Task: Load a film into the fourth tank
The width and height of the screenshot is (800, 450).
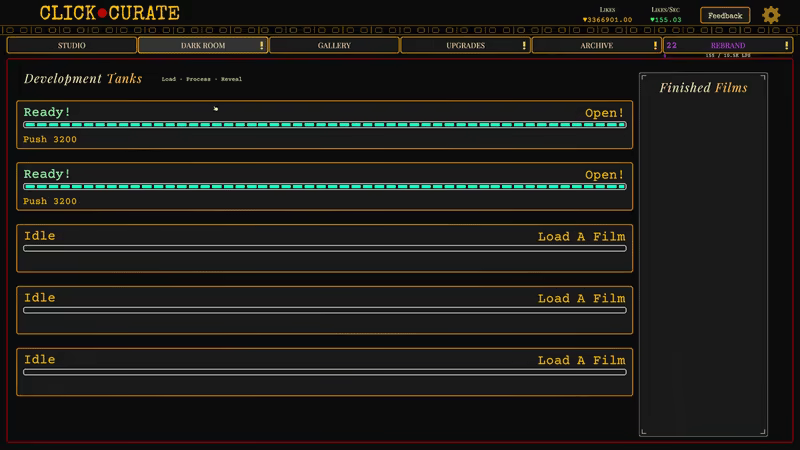Action: (x=581, y=298)
